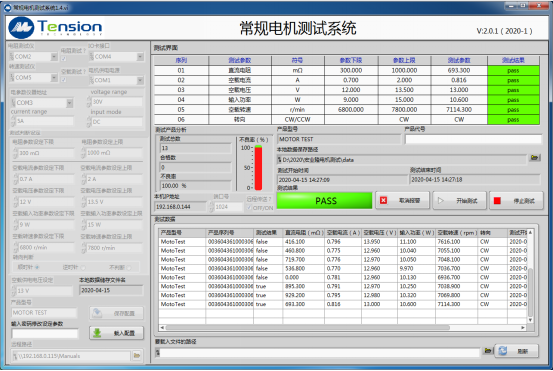
Task: Click the 载入配置 load configuration button
Action: 117,333
